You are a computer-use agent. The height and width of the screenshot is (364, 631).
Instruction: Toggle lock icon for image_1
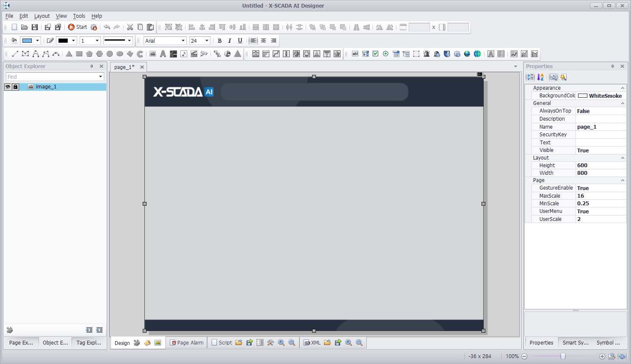[15, 87]
